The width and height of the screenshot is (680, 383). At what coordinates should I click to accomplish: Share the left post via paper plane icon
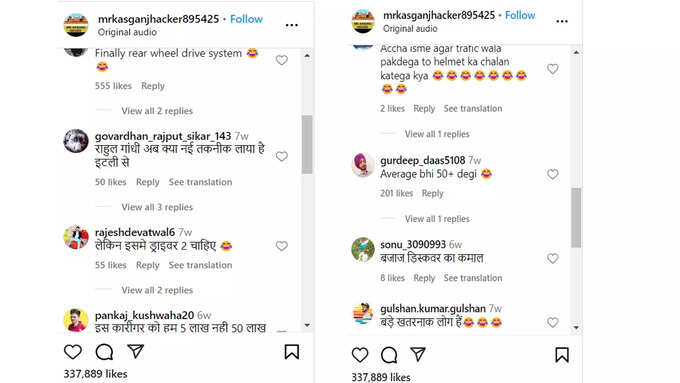click(135, 351)
